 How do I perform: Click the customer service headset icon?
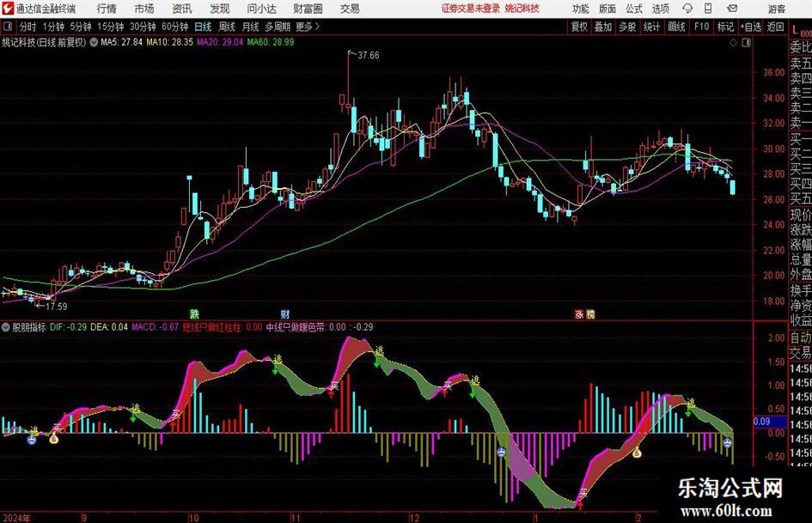click(687, 9)
